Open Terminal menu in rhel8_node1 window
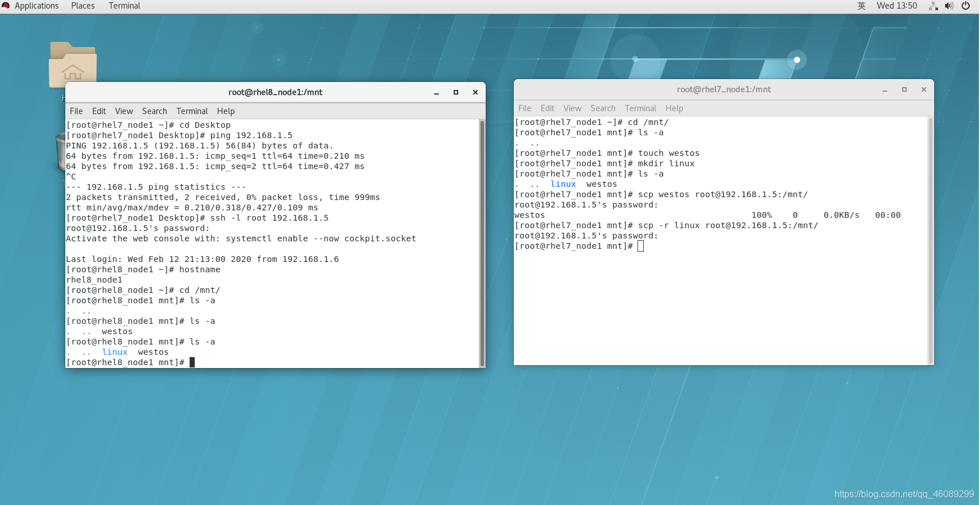The image size is (980, 505). [x=192, y=111]
